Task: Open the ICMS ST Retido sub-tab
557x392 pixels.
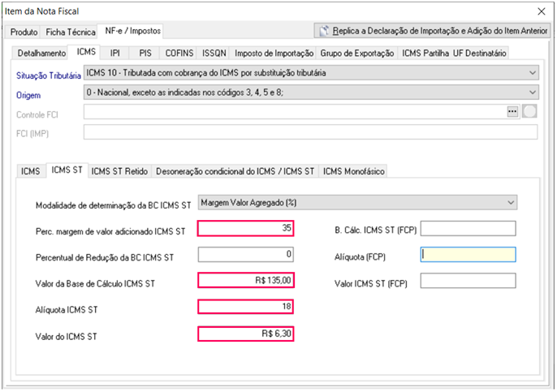Action: (x=119, y=171)
